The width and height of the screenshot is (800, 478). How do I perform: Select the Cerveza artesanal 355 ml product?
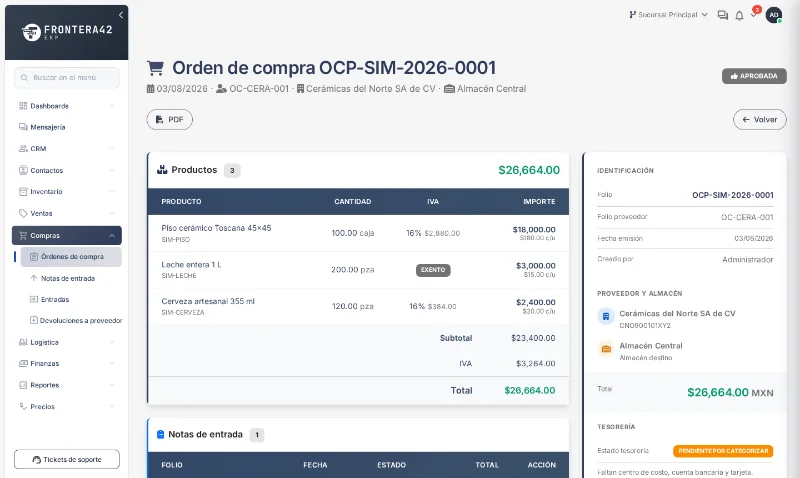click(x=208, y=301)
